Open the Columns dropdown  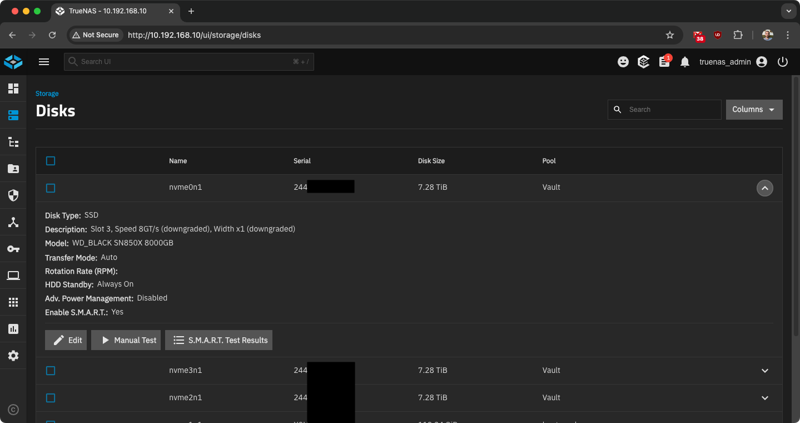(754, 110)
